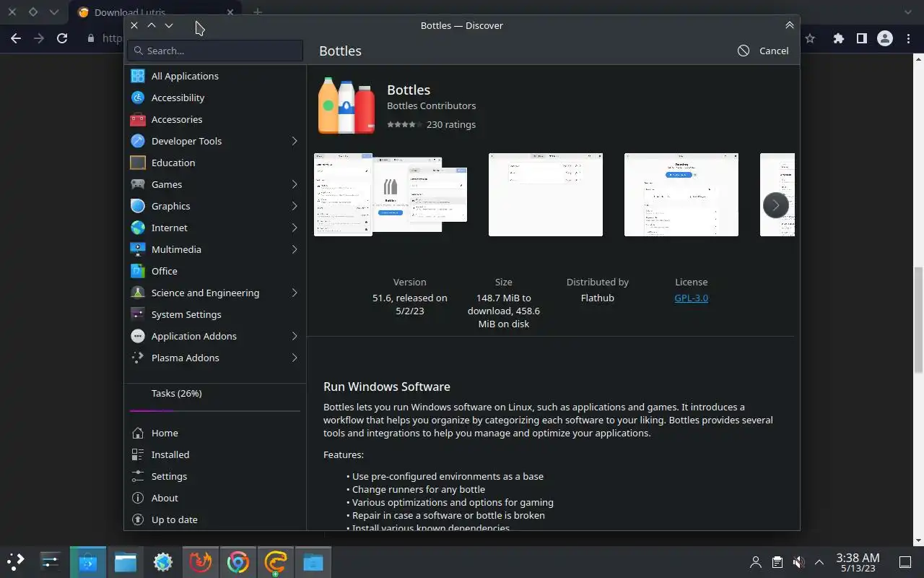Bookmark the page with Chrome star icon

810,38
